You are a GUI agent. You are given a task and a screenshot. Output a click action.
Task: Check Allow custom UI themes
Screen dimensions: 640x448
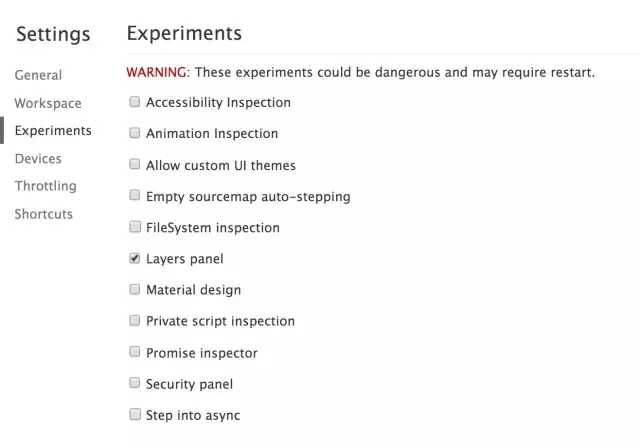pyautogui.click(x=135, y=165)
